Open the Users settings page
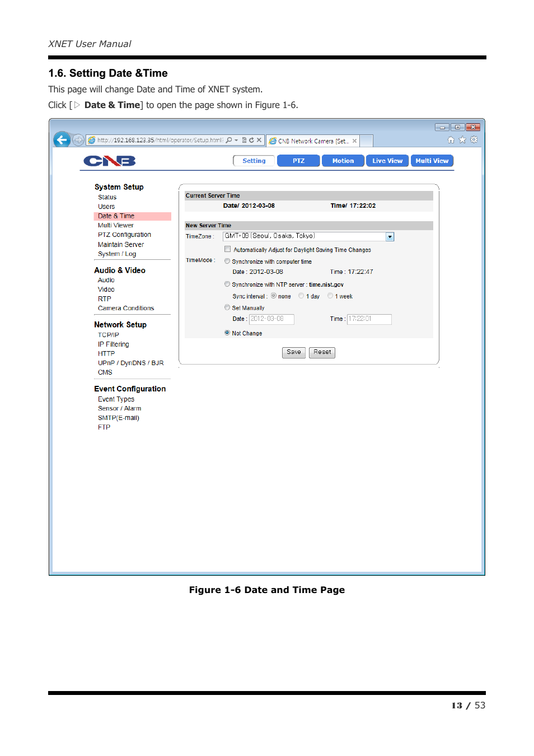534x756 pixels. (x=106, y=207)
